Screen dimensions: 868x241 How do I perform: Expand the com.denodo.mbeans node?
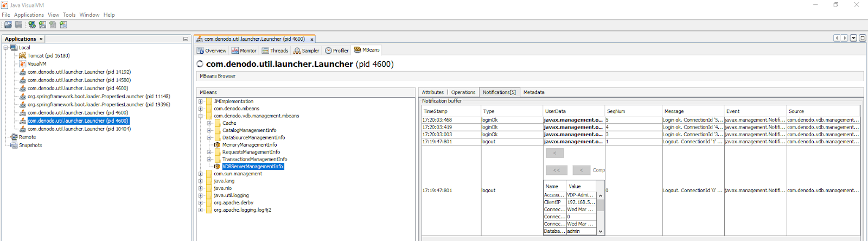[x=200, y=109]
